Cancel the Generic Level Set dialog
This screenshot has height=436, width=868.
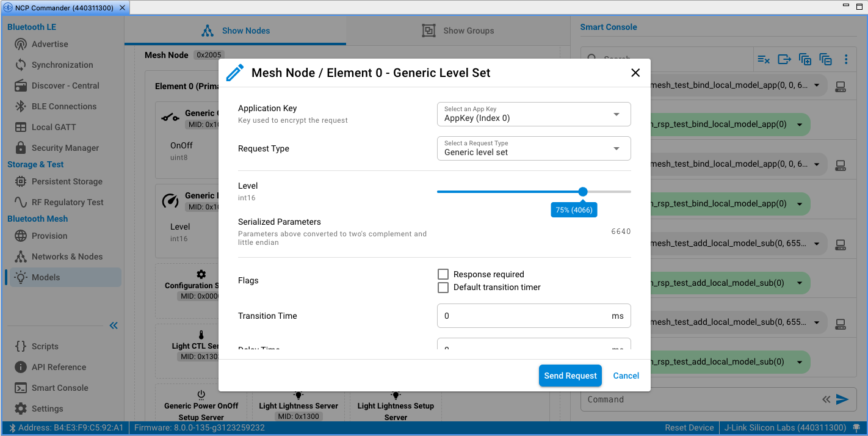click(626, 376)
